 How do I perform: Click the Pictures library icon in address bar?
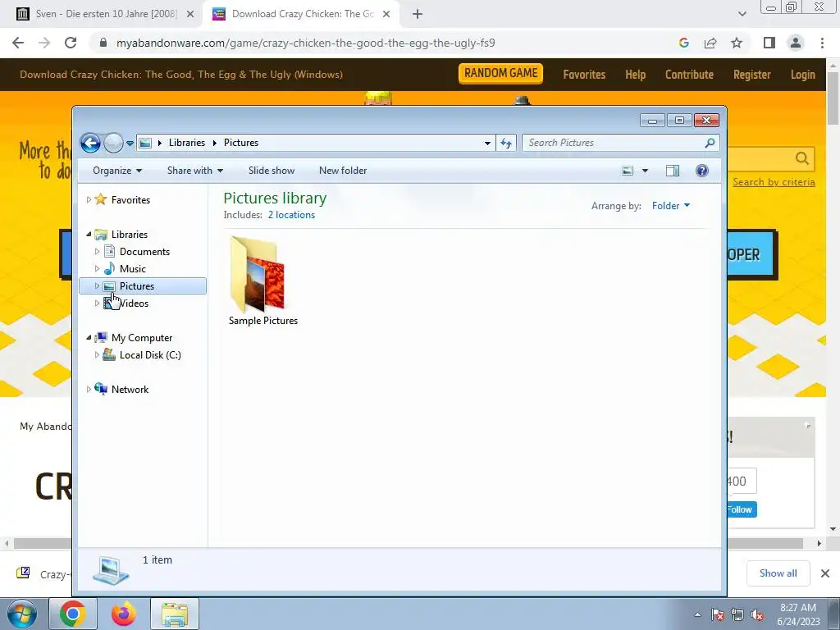coord(145,143)
